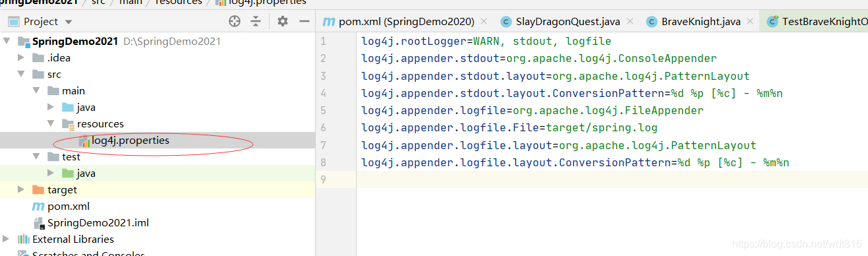The image size is (868, 256).
Task: Collapse the test folder arrow
Action: [x=36, y=157]
